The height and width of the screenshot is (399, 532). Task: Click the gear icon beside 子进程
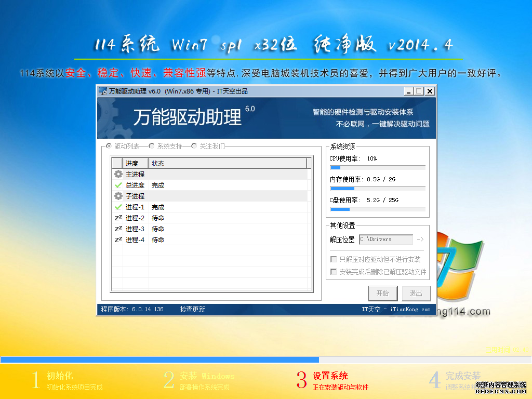coord(118,196)
